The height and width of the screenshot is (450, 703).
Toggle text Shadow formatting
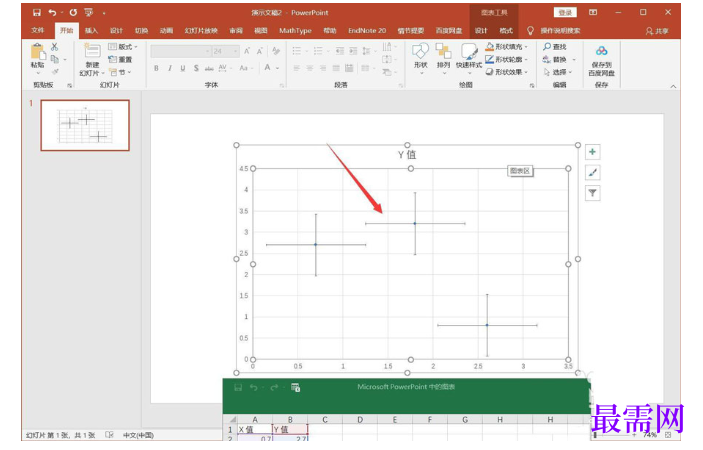[196, 68]
